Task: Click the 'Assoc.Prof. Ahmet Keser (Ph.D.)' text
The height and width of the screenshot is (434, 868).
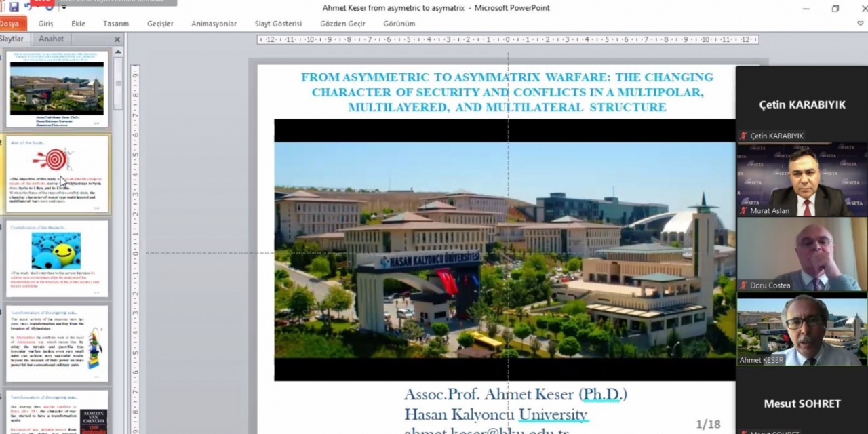Action: pyautogui.click(x=515, y=394)
